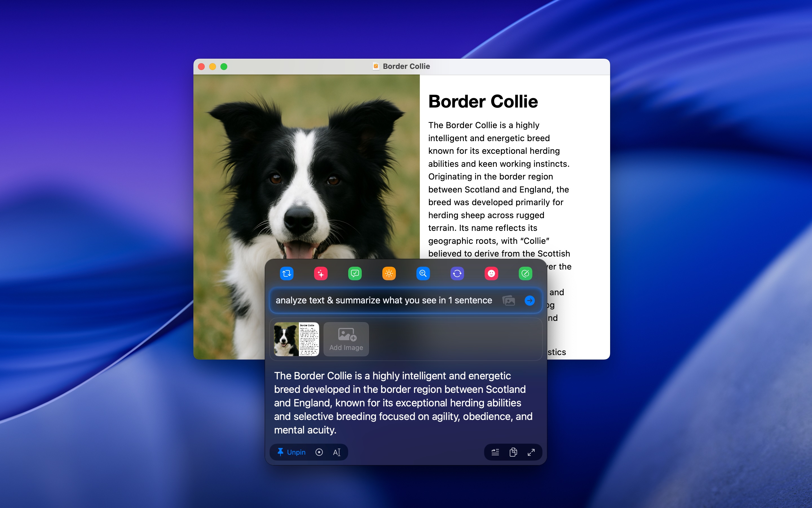Click the green chat checkmark icon
Screen dimensions: 812x508
pyautogui.click(x=355, y=273)
